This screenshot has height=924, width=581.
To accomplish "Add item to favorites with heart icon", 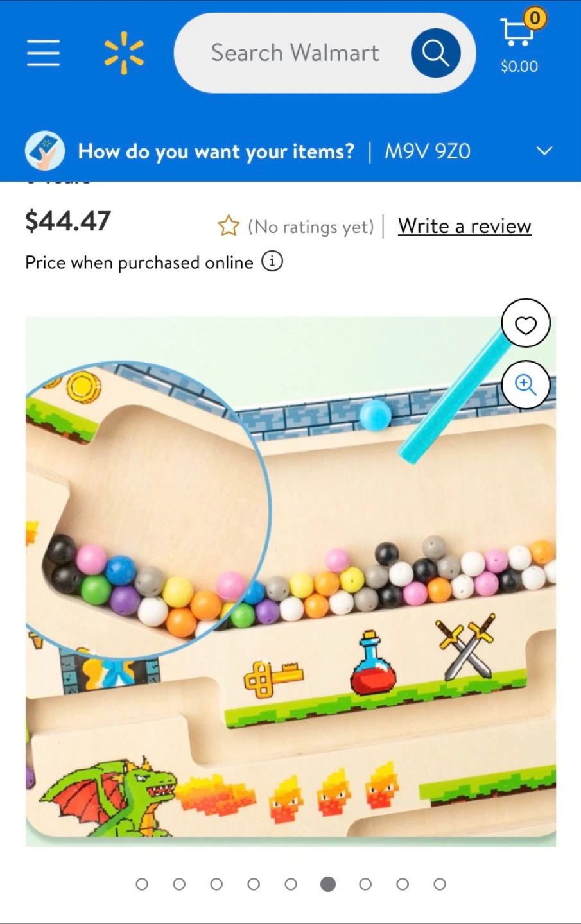I will pyautogui.click(x=526, y=323).
